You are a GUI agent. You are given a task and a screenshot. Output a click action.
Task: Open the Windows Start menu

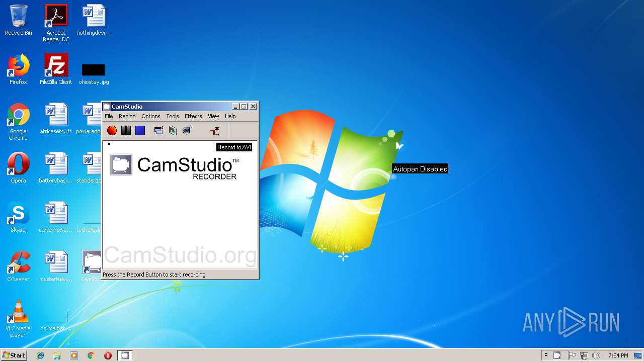click(14, 355)
